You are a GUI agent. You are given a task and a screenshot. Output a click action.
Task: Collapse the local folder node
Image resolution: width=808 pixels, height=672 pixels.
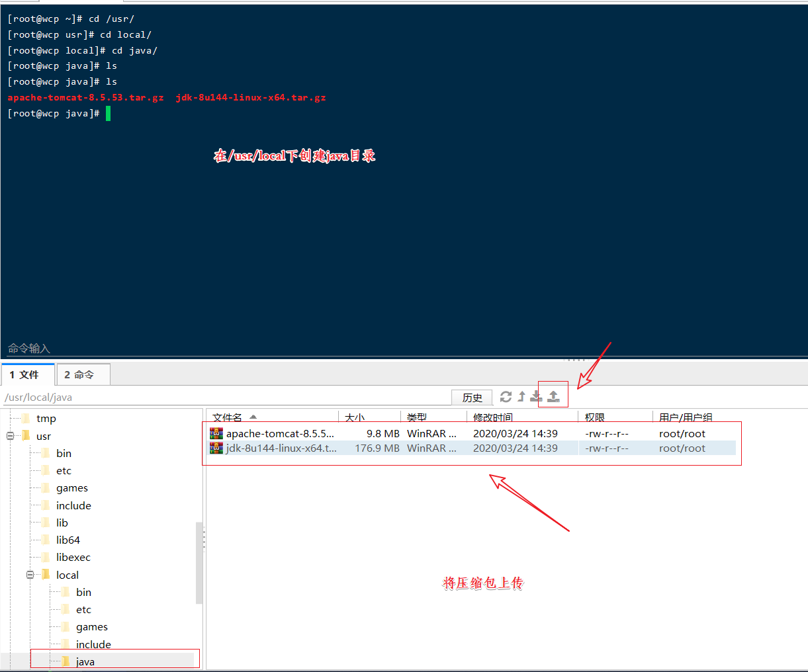(x=30, y=575)
